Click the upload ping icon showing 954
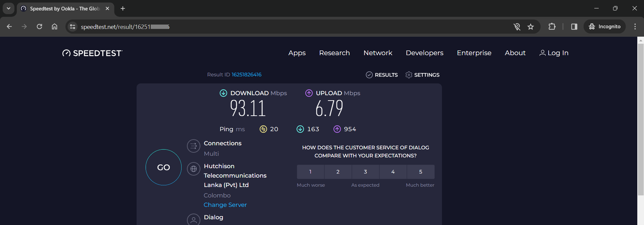This screenshot has width=644, height=225. (337, 129)
